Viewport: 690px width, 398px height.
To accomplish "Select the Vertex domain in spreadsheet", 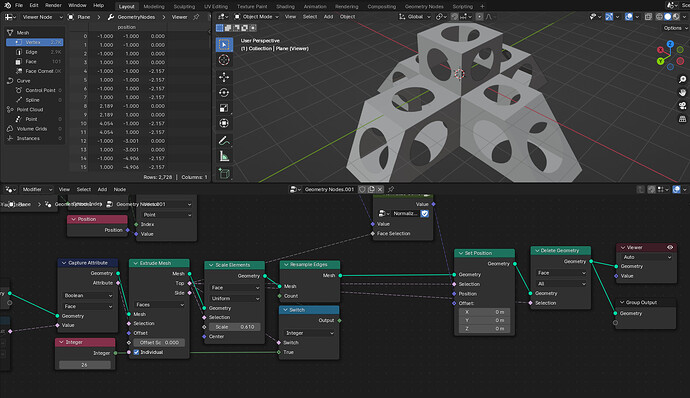I will click(x=35, y=42).
